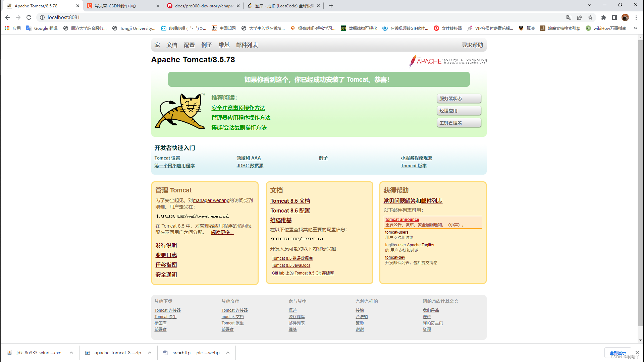Open the tomcat-announce mailing list link
Image resolution: width=644 pixels, height=362 pixels.
click(x=402, y=220)
